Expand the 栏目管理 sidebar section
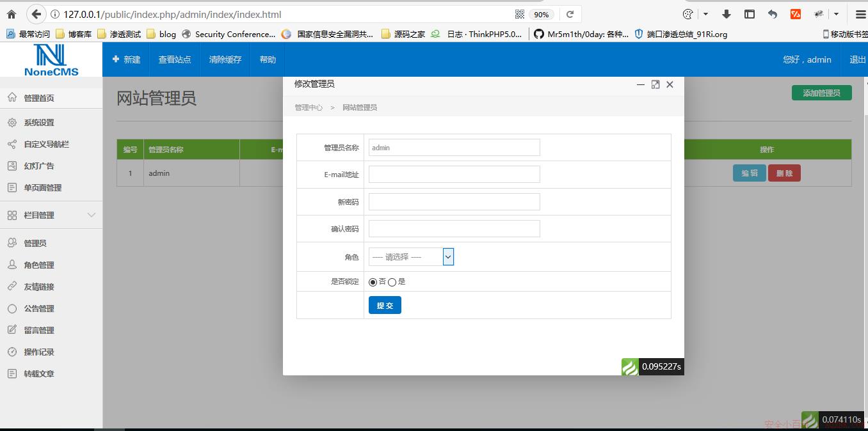Image resolution: width=868 pixels, height=431 pixels. coord(51,215)
